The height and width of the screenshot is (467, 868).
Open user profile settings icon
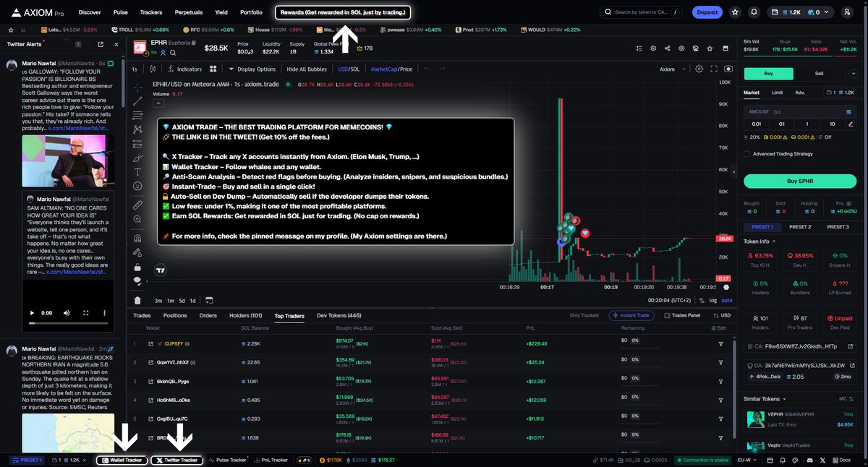(847, 12)
